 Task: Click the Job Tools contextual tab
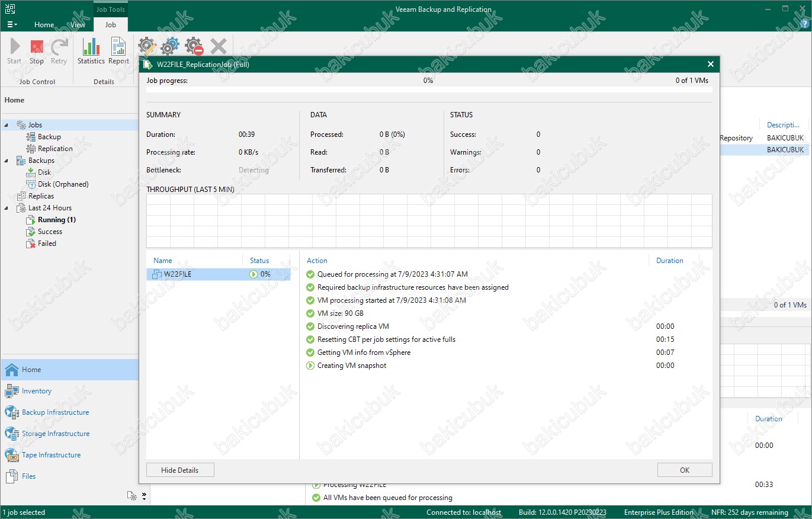(111, 9)
